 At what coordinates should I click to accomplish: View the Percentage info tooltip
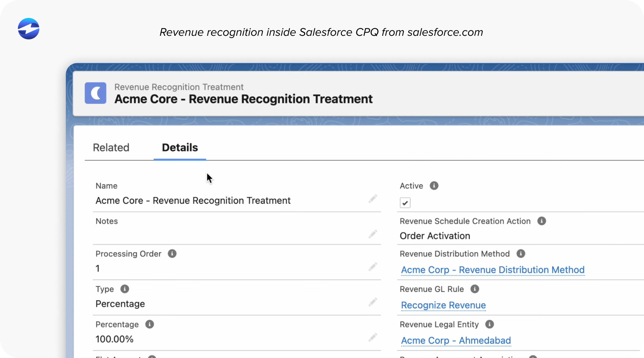[149, 324]
